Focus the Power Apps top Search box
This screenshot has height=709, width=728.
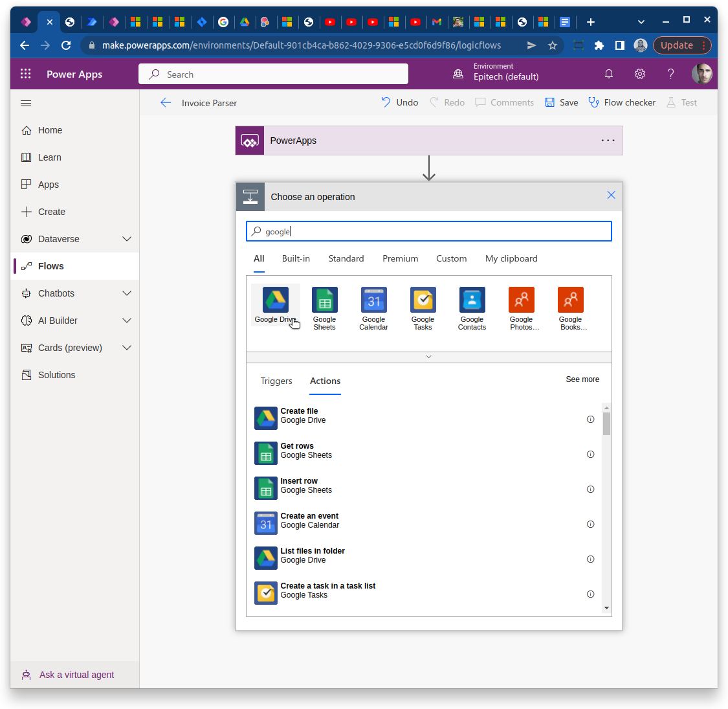point(273,74)
